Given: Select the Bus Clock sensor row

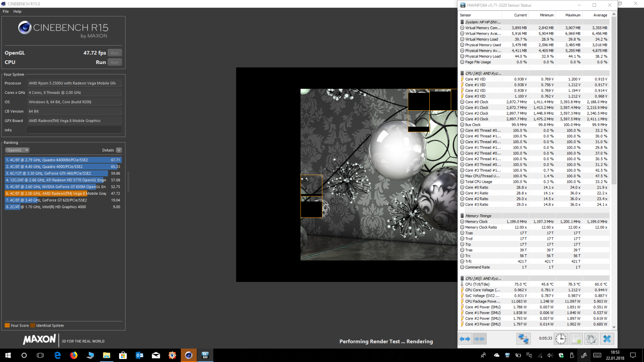Looking at the screenshot, I should [534, 125].
